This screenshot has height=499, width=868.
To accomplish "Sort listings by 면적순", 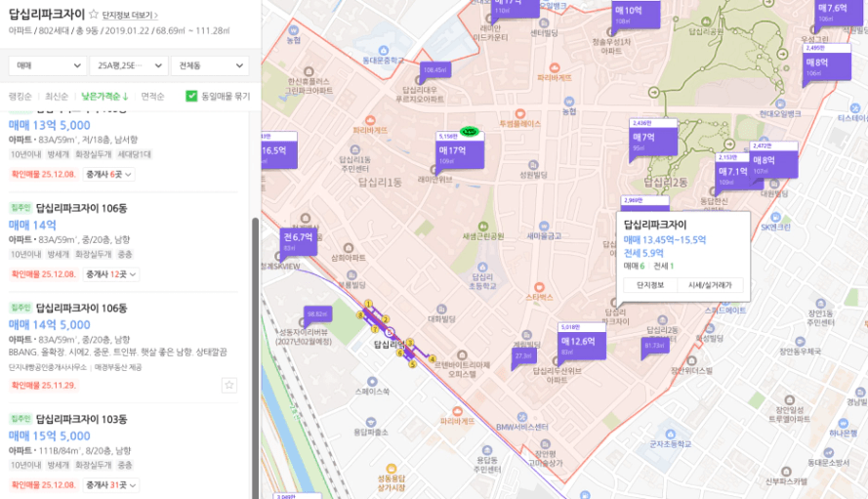I will (152, 97).
